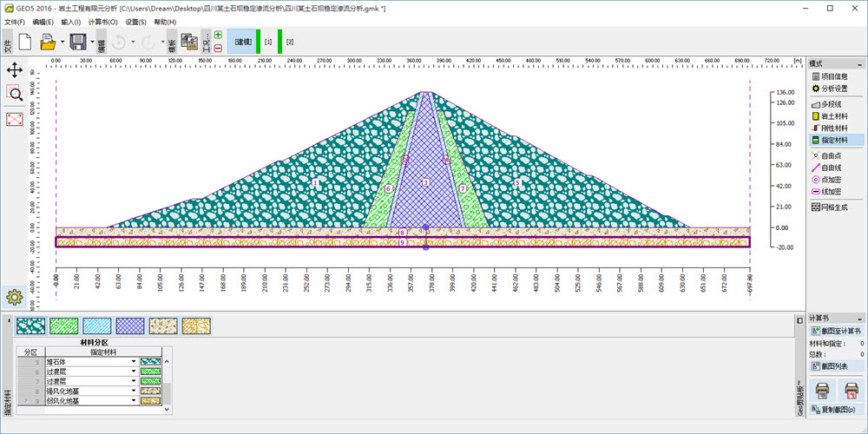868x434 pixels.
Task: Open the 输入(I) menu
Action: (x=71, y=23)
